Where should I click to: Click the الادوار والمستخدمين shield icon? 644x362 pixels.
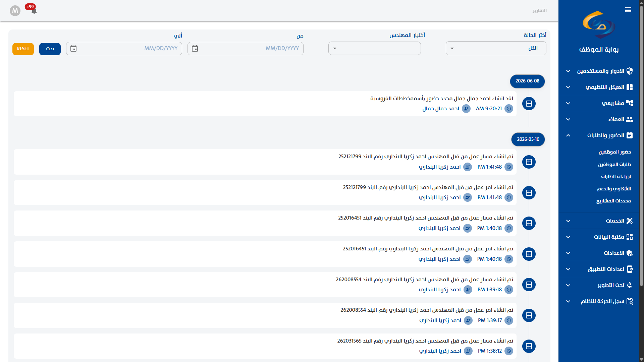(630, 71)
